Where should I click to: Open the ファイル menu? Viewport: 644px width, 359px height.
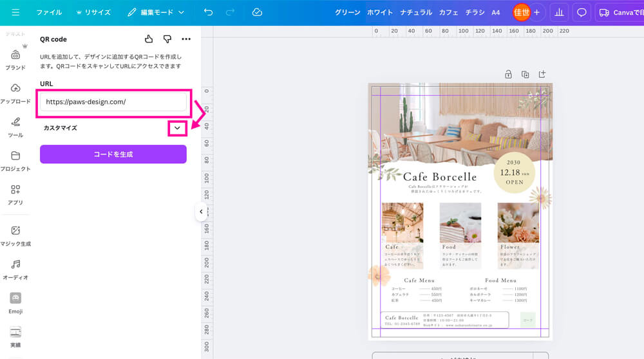click(49, 12)
